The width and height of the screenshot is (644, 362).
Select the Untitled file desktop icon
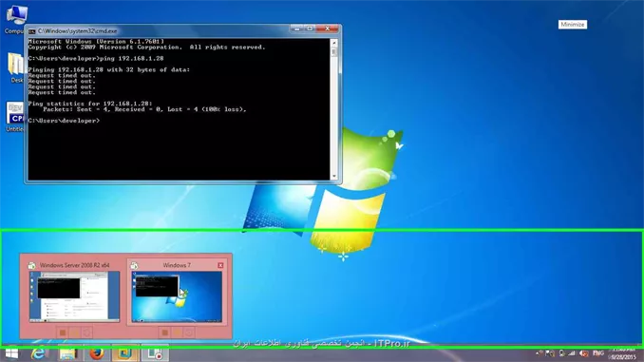[15, 117]
